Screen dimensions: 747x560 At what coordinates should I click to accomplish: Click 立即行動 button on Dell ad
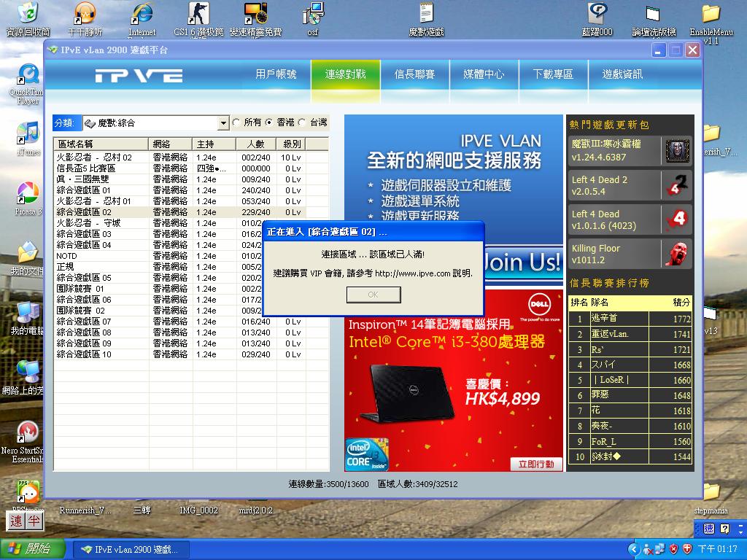(x=536, y=464)
